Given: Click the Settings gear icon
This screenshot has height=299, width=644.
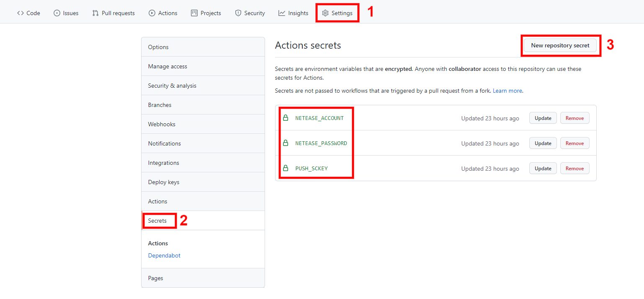Looking at the screenshot, I should (x=325, y=13).
